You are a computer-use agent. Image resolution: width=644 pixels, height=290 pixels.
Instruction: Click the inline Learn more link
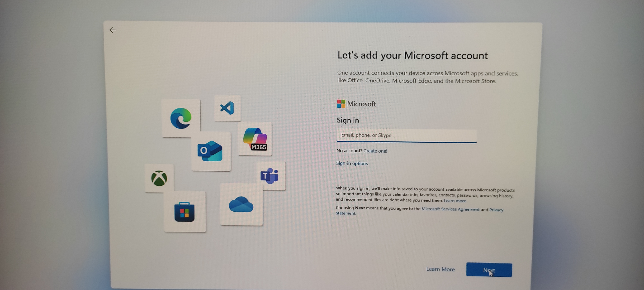pyautogui.click(x=455, y=201)
